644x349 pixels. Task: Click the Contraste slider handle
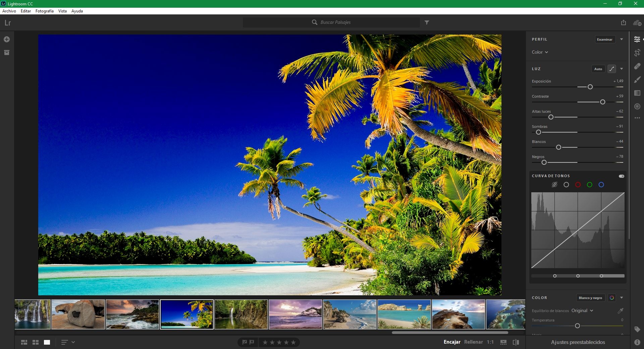[602, 102]
